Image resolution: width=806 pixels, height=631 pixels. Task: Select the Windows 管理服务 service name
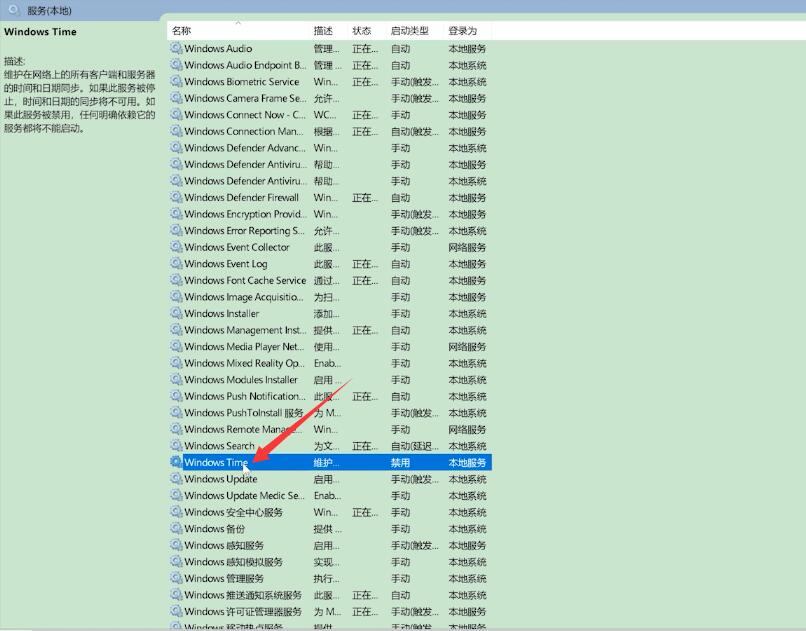tap(224, 578)
